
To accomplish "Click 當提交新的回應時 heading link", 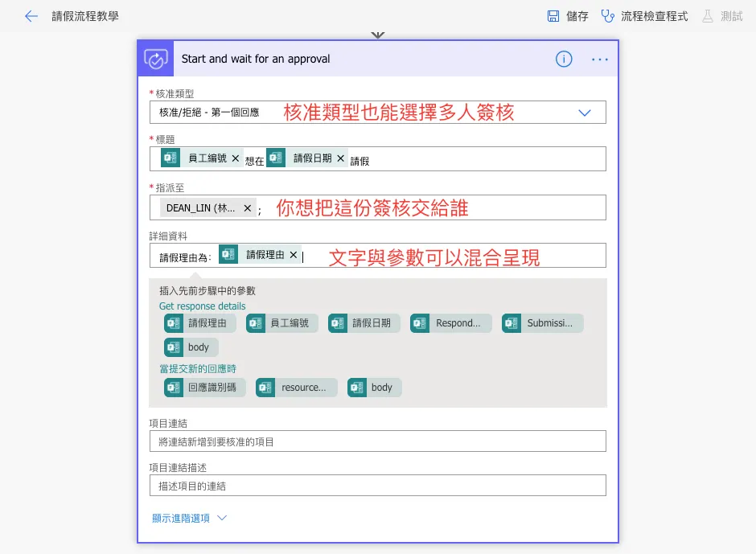I will click(x=198, y=369).
